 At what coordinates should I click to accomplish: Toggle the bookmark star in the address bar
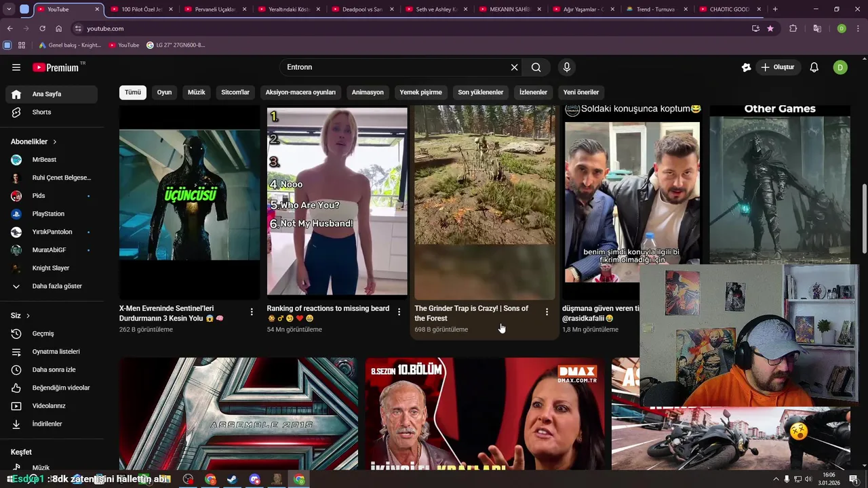[x=770, y=28]
